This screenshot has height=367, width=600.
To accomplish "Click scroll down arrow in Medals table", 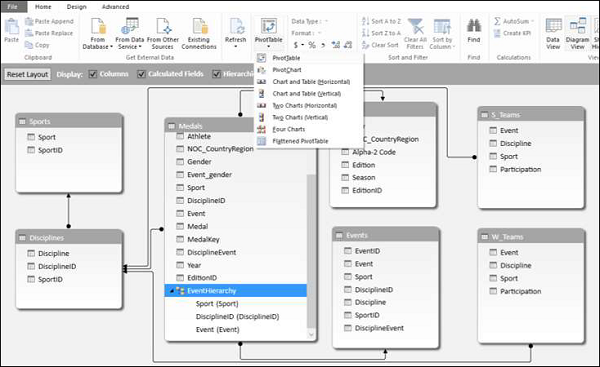I will tap(311, 334).
